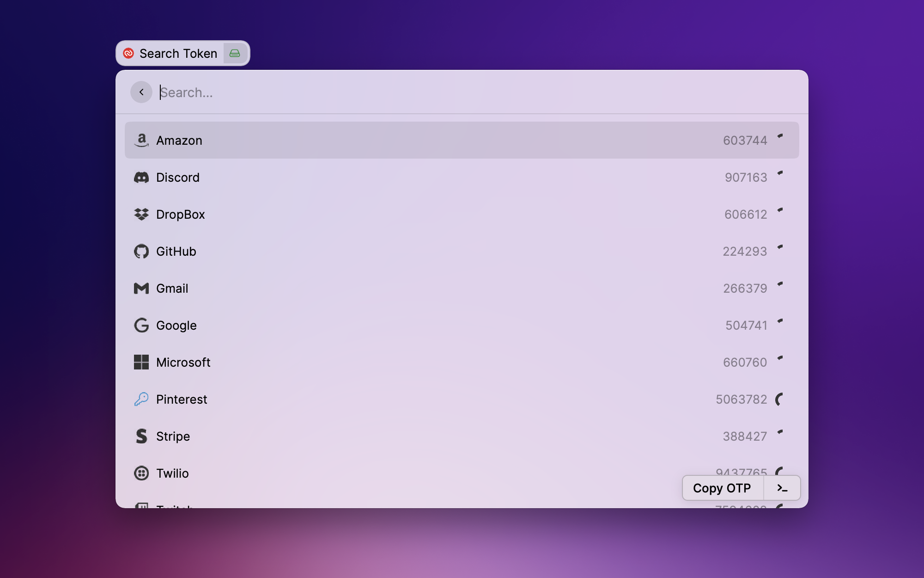Click the Google G icon
Image resolution: width=924 pixels, height=578 pixels.
(x=141, y=325)
